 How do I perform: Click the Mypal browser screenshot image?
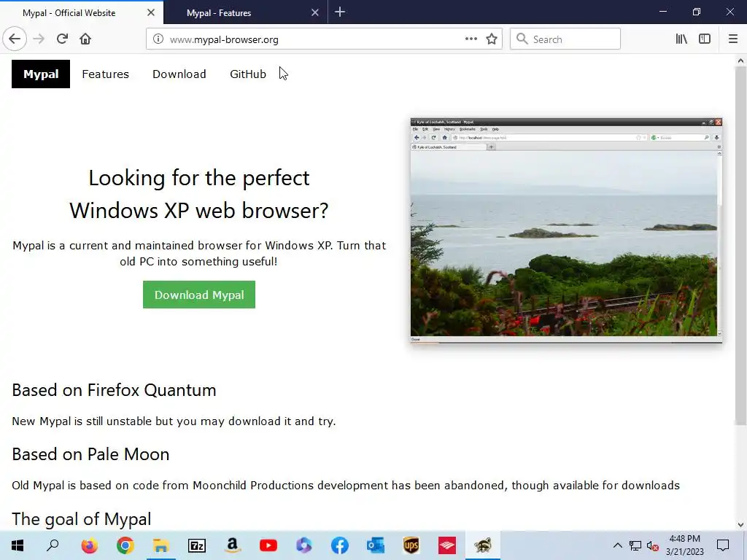tap(566, 230)
